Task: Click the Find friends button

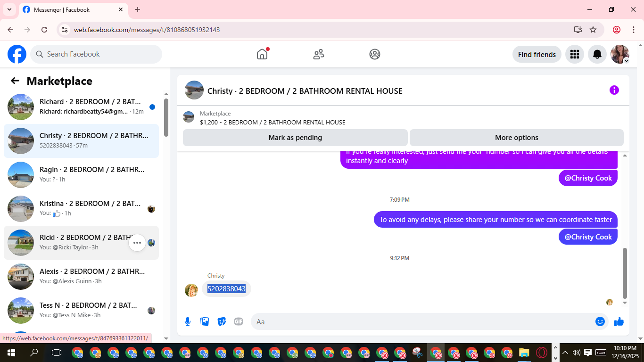Action: click(x=537, y=54)
